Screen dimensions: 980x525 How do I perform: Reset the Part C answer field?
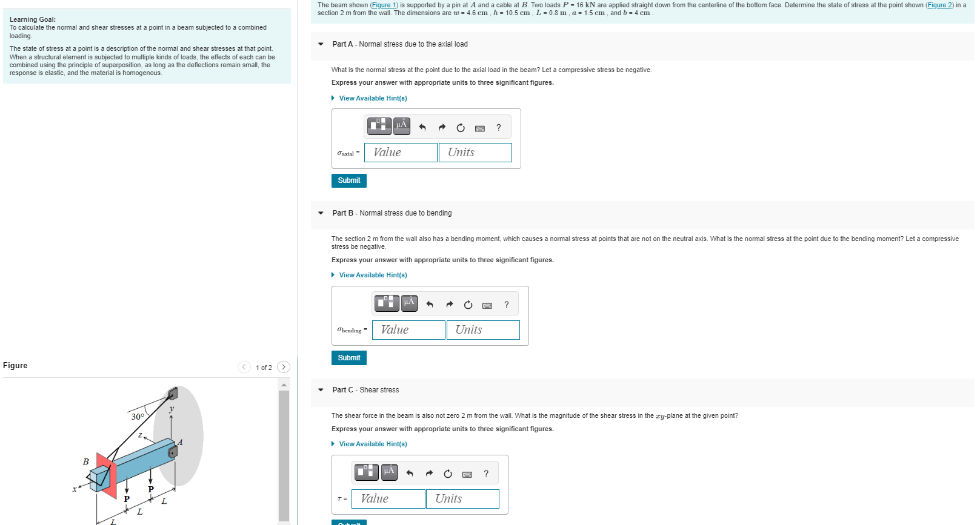pos(448,474)
